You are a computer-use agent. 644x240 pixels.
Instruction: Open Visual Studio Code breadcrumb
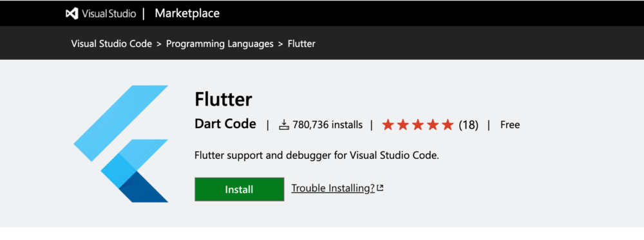point(111,44)
